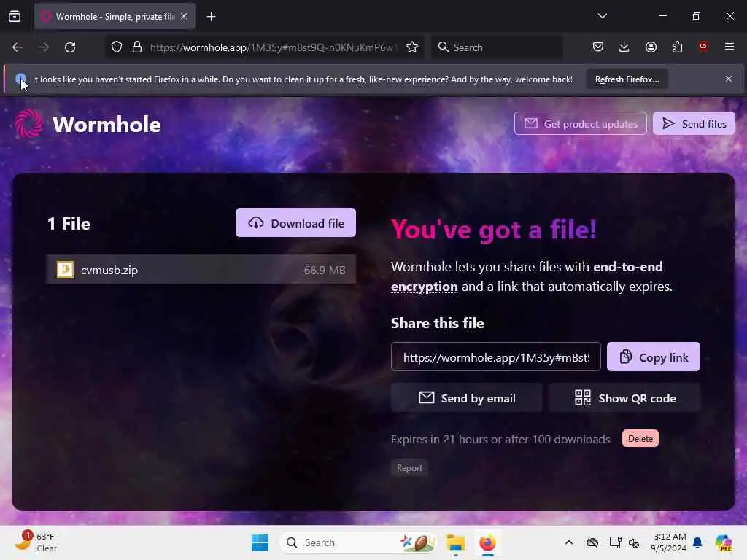Reload the current page

click(70, 47)
